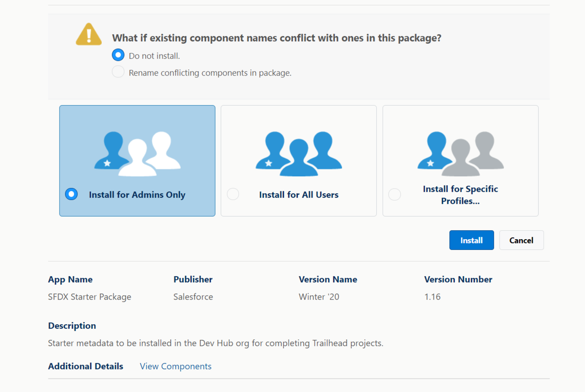Click the 'Rename conflicting components in package.' text
This screenshot has width=585, height=392.
coord(210,73)
